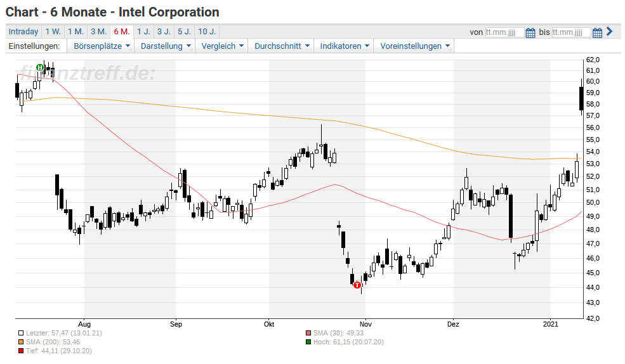Screen dimensions: 625x364
Task: Switch to the 5 J. tab
Action: coord(184,32)
